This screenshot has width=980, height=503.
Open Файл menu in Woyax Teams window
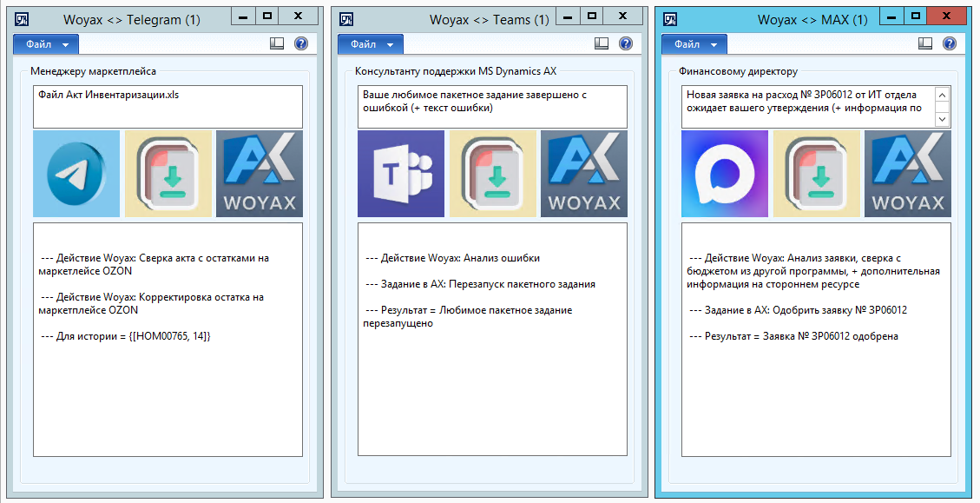371,44
